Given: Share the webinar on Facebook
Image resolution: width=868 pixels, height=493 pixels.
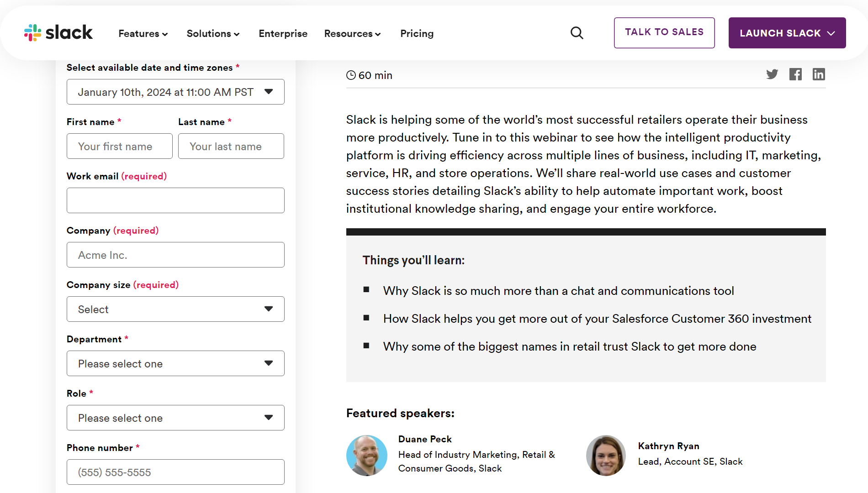Looking at the screenshot, I should pyautogui.click(x=795, y=74).
